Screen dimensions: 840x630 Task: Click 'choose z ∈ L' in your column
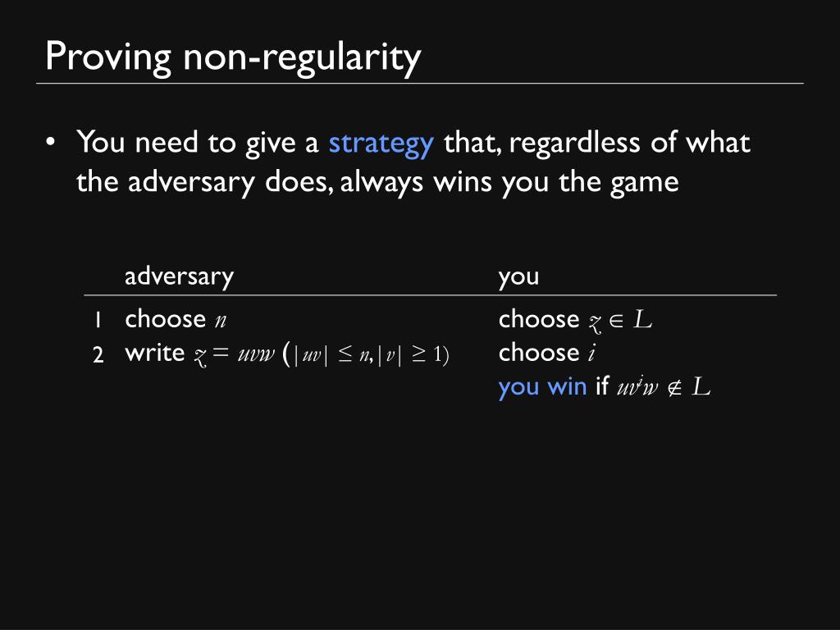click(x=575, y=320)
